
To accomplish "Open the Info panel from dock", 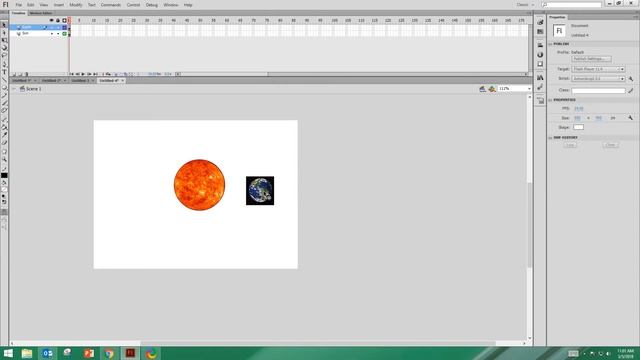I will click(540, 55).
